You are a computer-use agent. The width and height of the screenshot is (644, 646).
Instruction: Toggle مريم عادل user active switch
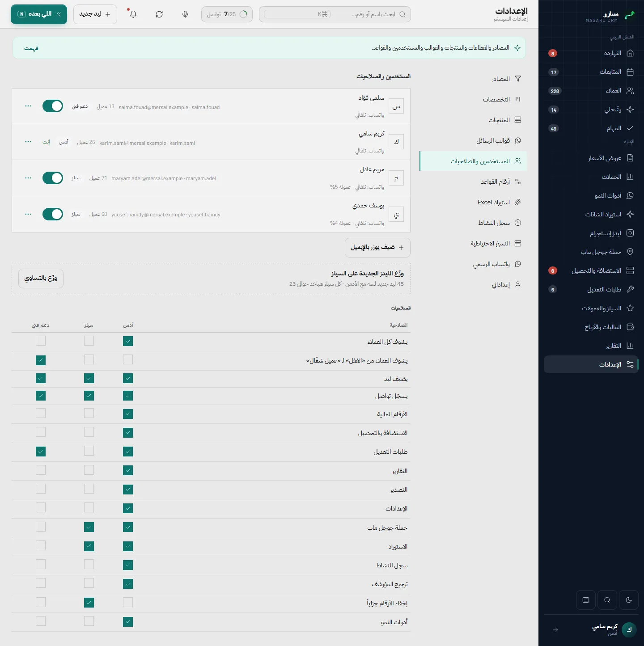pos(53,178)
